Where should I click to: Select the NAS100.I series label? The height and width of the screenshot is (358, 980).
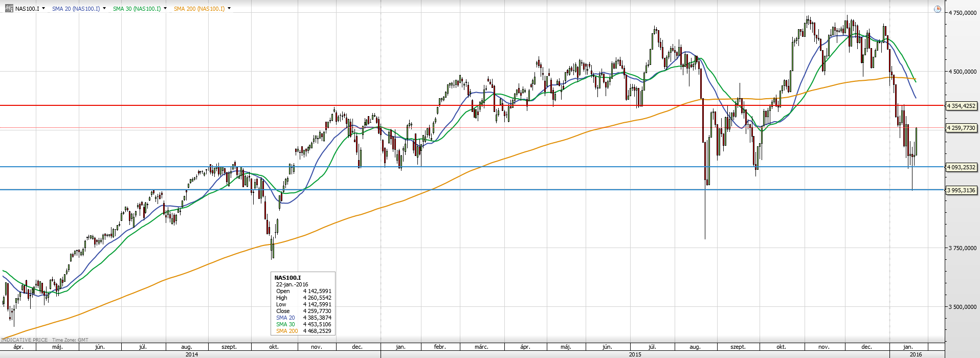point(27,9)
